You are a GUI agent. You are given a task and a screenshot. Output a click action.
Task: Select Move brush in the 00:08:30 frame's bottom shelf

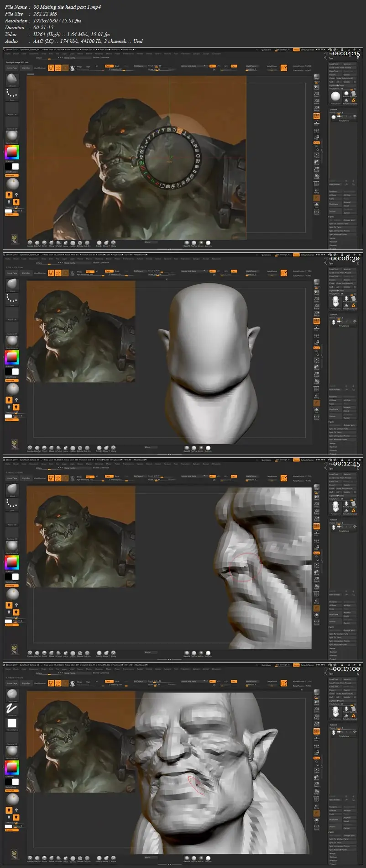coord(52,448)
